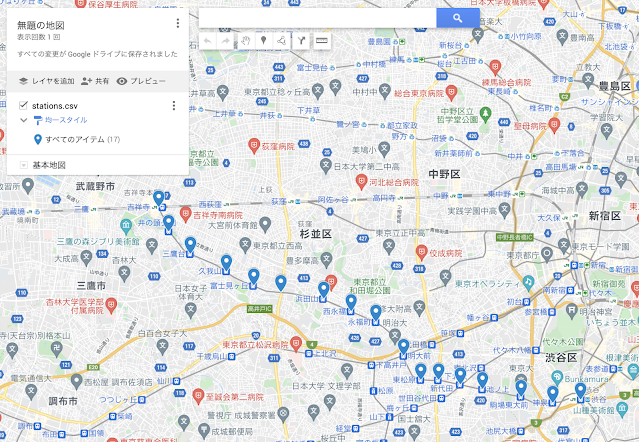Select the draw line tool

pyautogui.click(x=282, y=41)
